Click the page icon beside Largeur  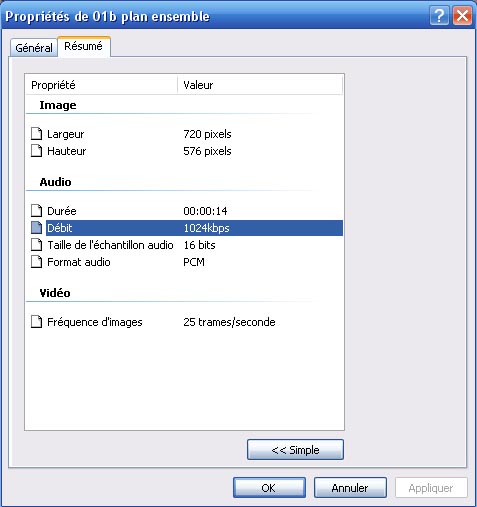coord(36,134)
